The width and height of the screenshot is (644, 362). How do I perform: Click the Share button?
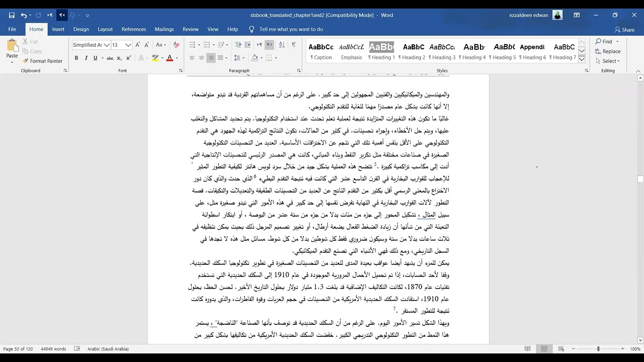(624, 30)
